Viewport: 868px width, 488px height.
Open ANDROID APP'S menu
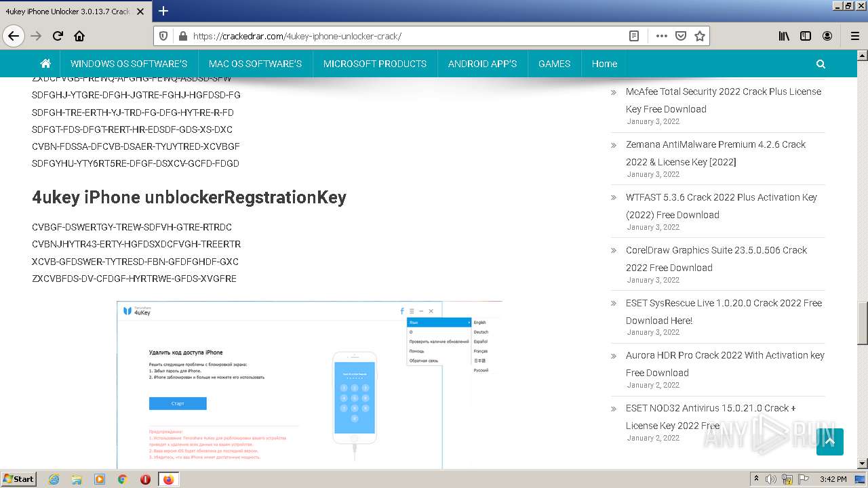[482, 64]
